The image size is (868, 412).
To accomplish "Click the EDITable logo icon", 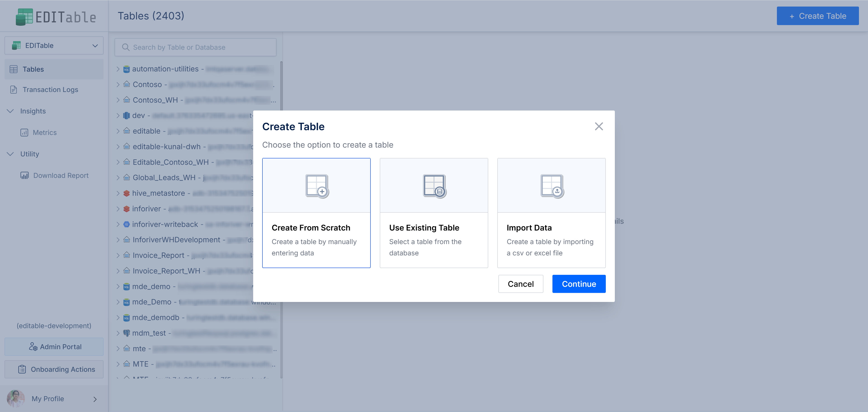I will tap(24, 17).
